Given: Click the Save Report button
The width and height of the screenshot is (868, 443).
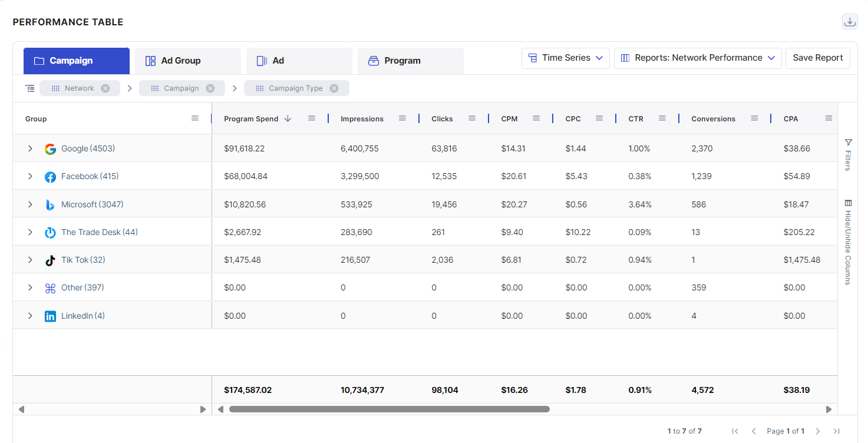Looking at the screenshot, I should click(x=817, y=58).
